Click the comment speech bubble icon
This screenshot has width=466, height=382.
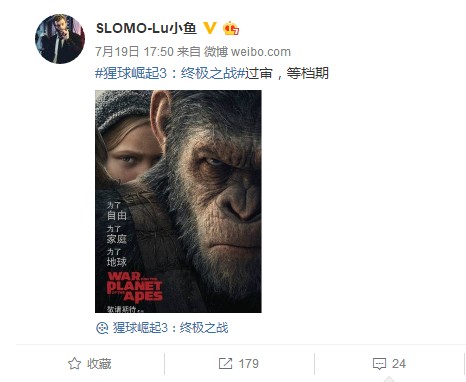[379, 364]
